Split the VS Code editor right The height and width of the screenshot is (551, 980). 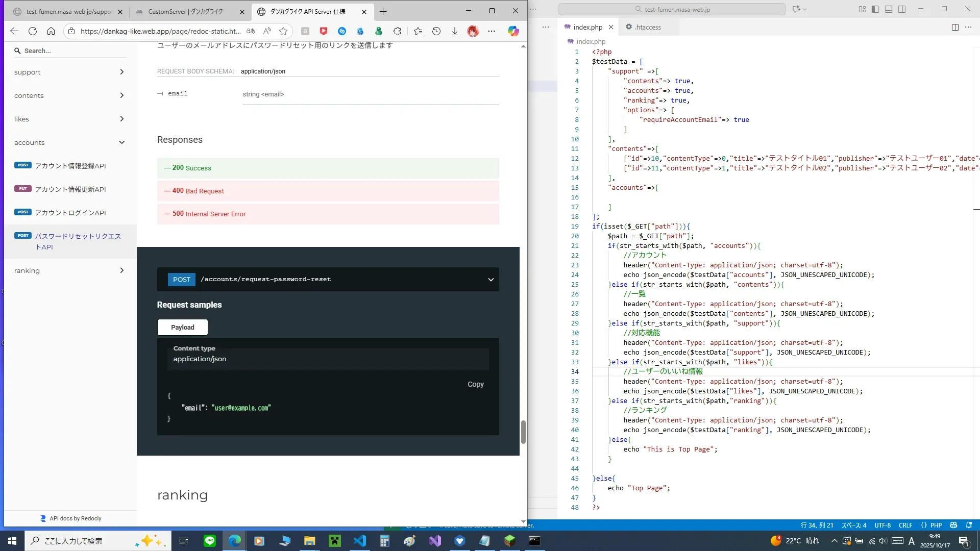pyautogui.click(x=955, y=27)
